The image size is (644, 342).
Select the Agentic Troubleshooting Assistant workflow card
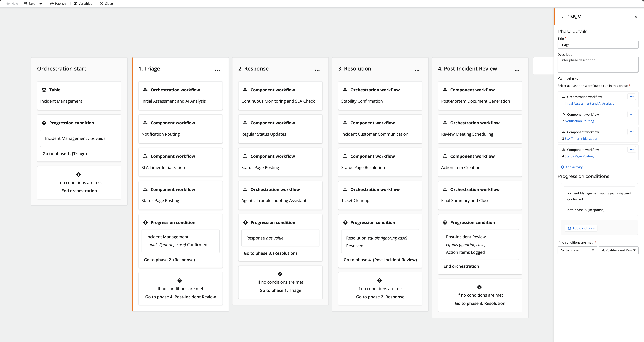(x=280, y=195)
